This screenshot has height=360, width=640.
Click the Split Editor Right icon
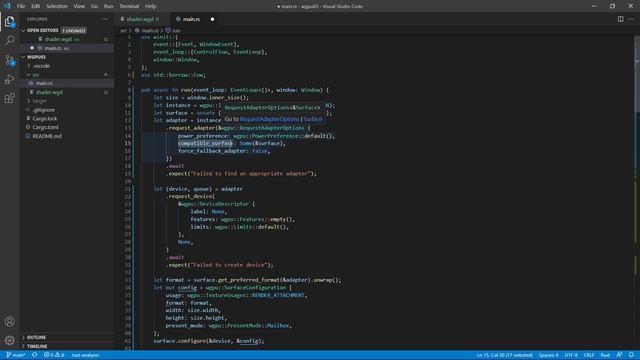point(620,19)
